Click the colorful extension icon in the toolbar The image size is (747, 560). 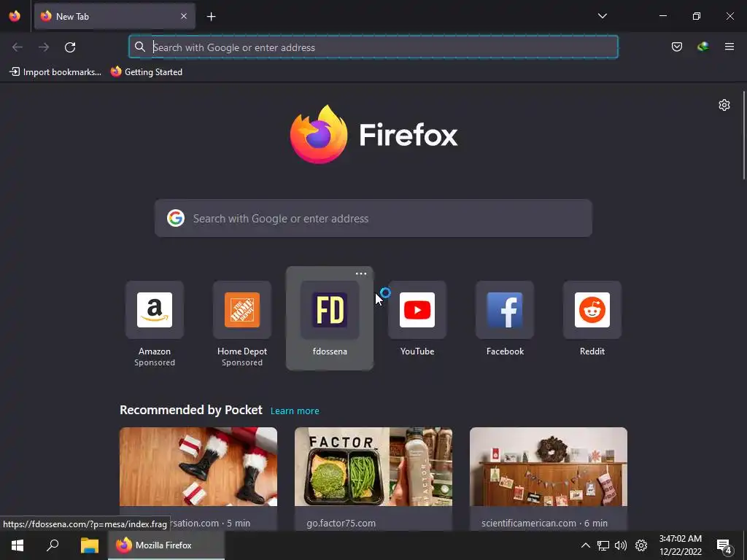coord(703,47)
